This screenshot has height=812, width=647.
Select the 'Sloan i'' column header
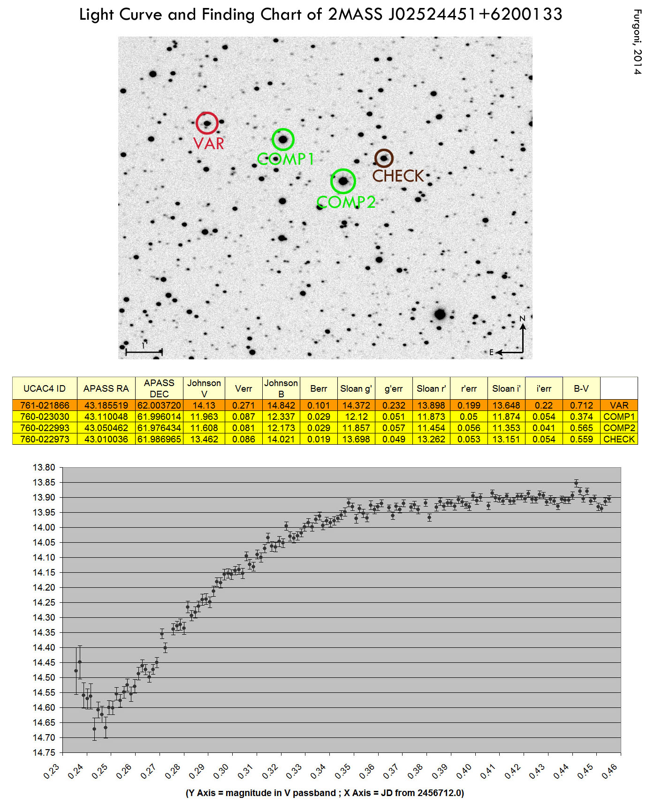click(506, 388)
